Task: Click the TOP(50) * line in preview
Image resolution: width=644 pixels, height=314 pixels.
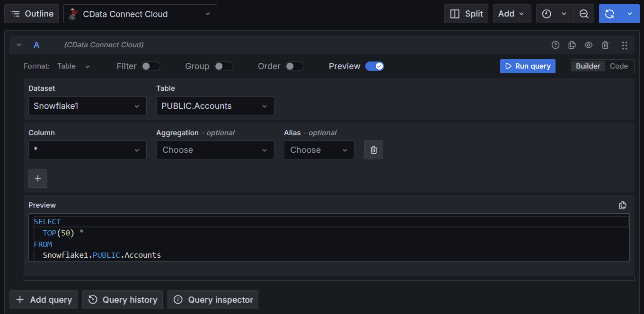Action: 63,233
